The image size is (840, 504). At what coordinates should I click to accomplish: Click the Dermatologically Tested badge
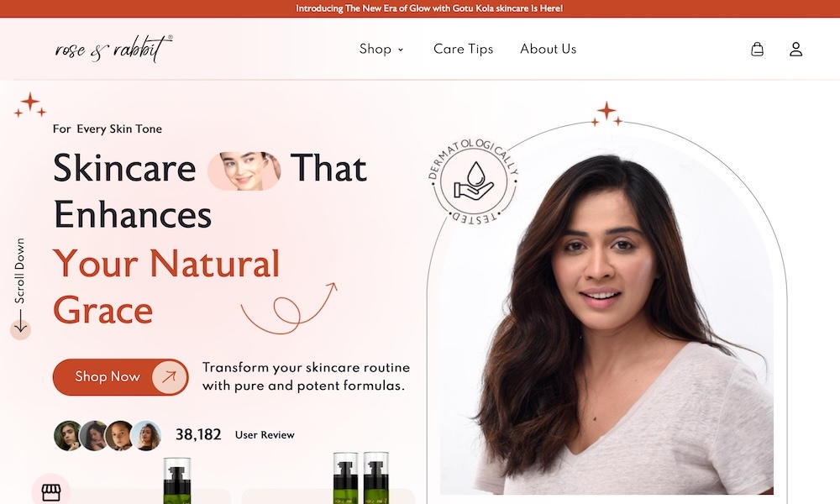[474, 181]
